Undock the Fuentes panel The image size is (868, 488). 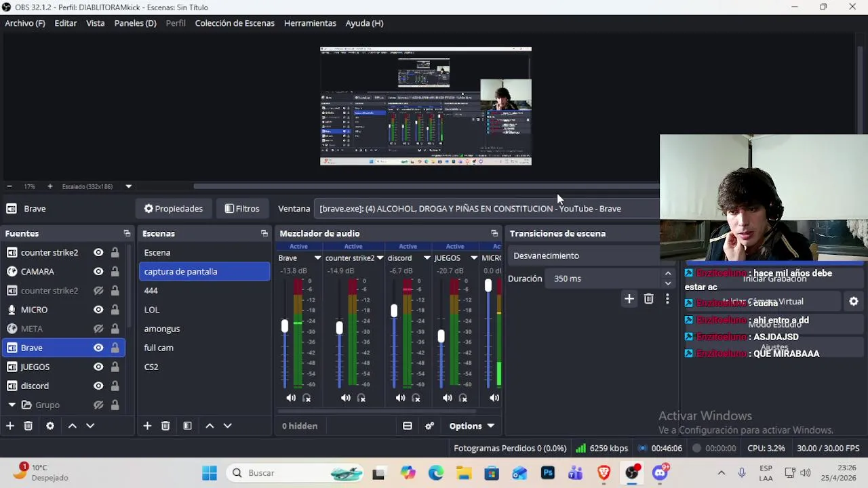pos(127,233)
